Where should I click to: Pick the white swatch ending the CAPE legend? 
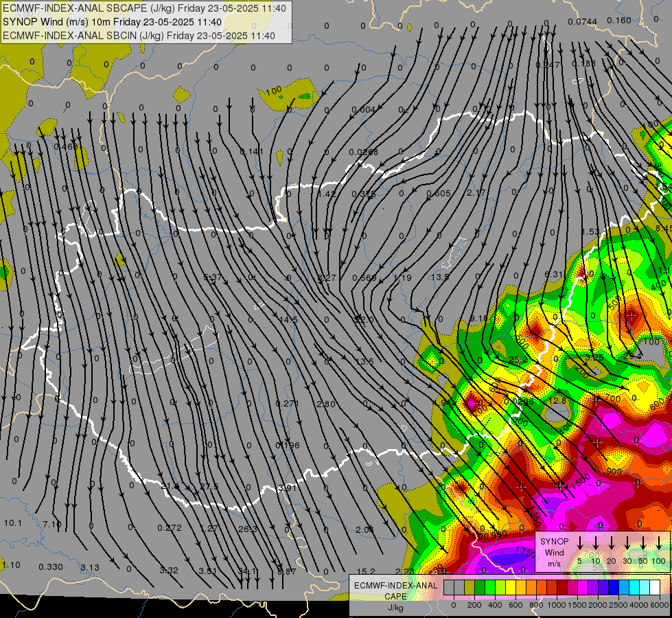point(654,588)
